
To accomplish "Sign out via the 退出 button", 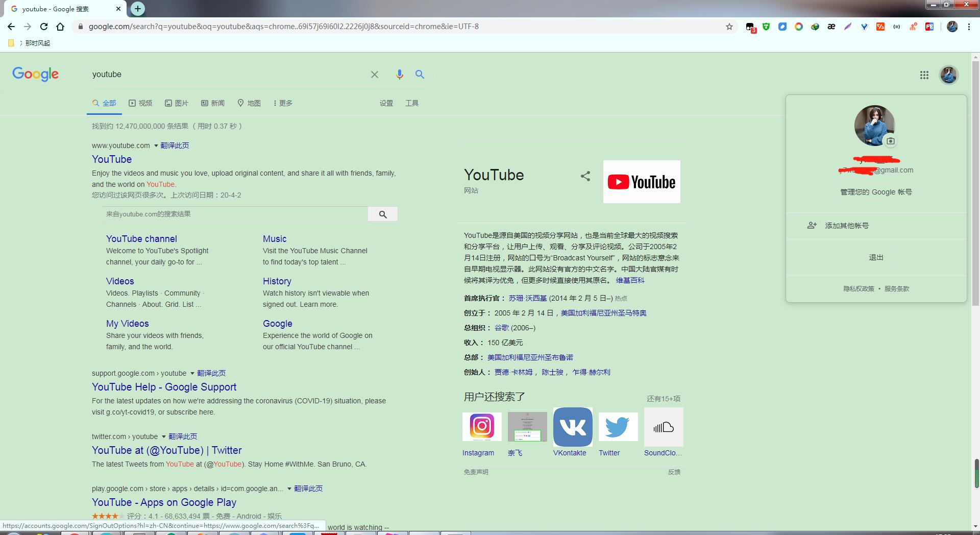I will (x=876, y=257).
